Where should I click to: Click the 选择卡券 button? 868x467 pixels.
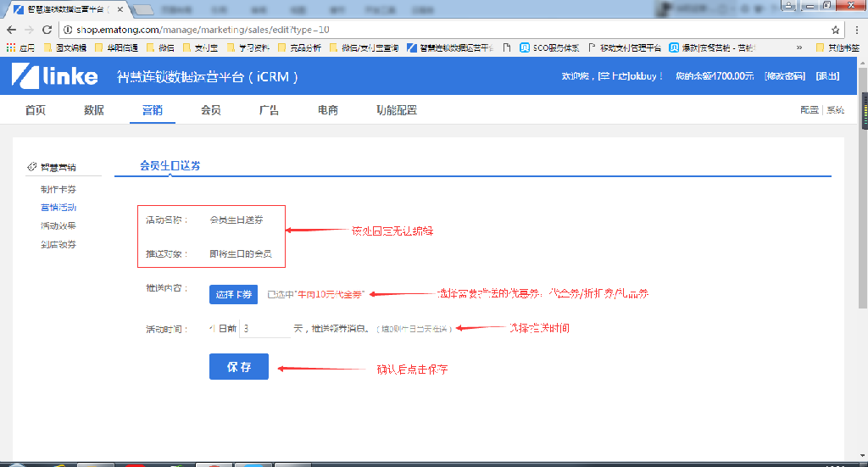click(234, 294)
